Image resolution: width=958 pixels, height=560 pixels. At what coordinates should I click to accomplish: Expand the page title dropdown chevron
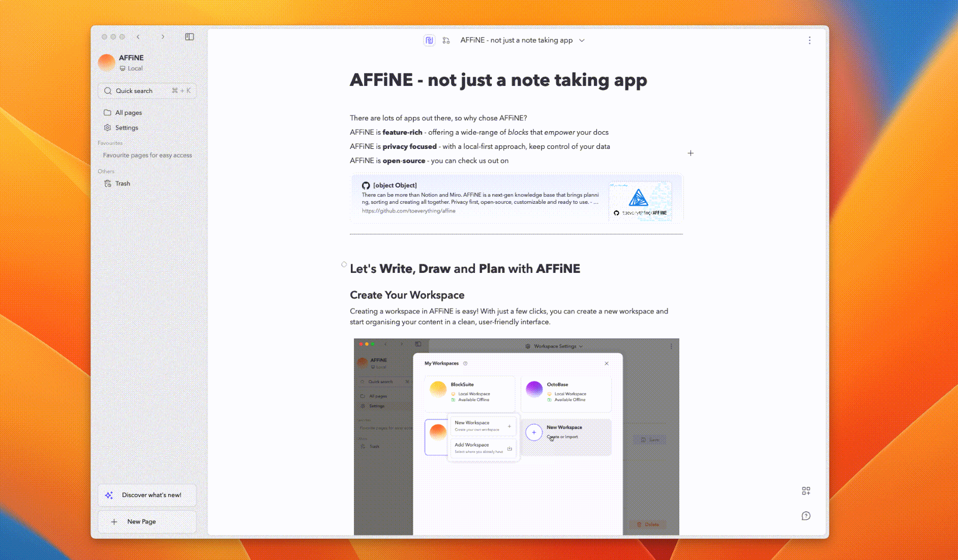[582, 40]
